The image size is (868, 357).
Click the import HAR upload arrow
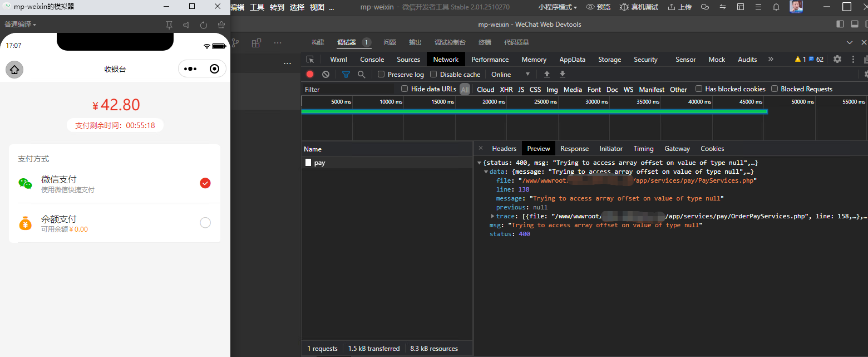coord(547,74)
